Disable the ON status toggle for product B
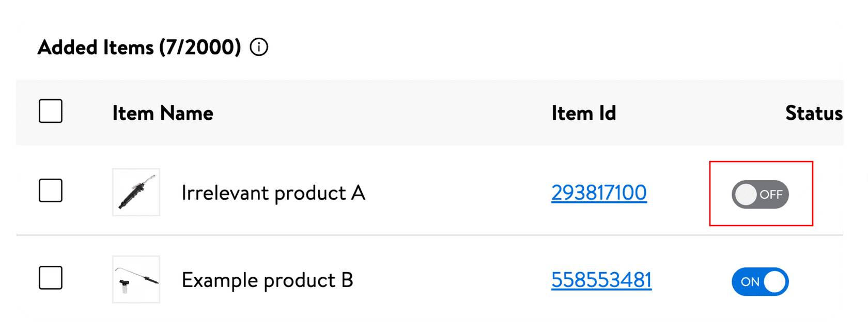Viewport: 868px width, 334px height. pyautogui.click(x=760, y=282)
